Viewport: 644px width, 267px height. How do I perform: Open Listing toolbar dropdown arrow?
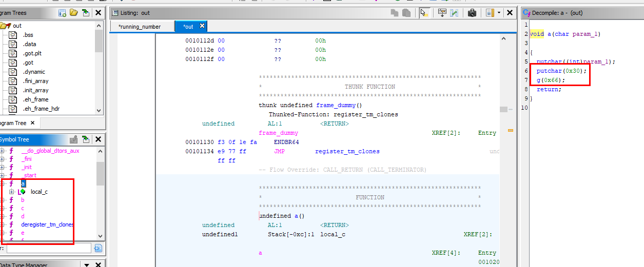click(499, 13)
